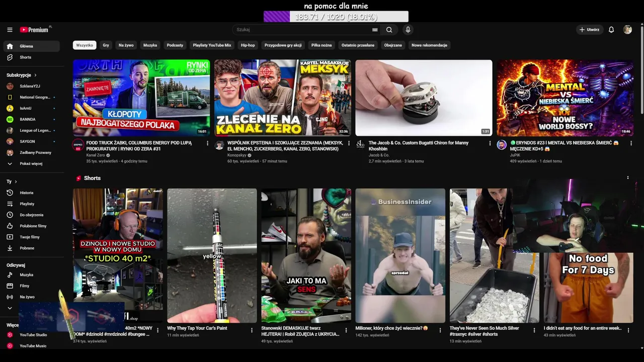Image resolution: width=644 pixels, height=362 pixels.
Task: Open SzklanaY2J subscription channel
Action: tap(32, 86)
